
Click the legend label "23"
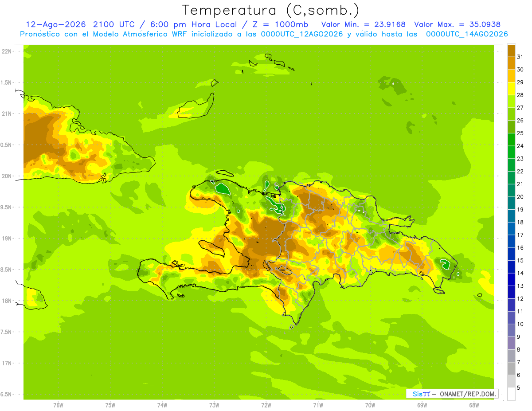[520, 158]
